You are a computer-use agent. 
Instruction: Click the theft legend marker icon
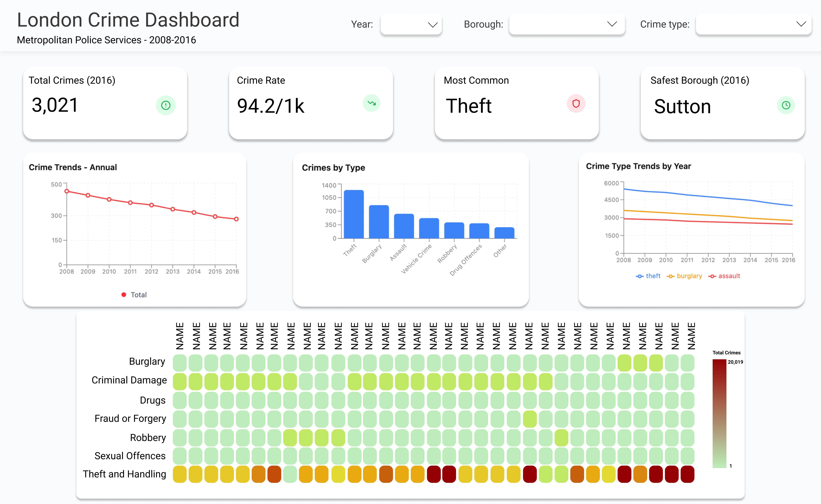[x=640, y=276]
